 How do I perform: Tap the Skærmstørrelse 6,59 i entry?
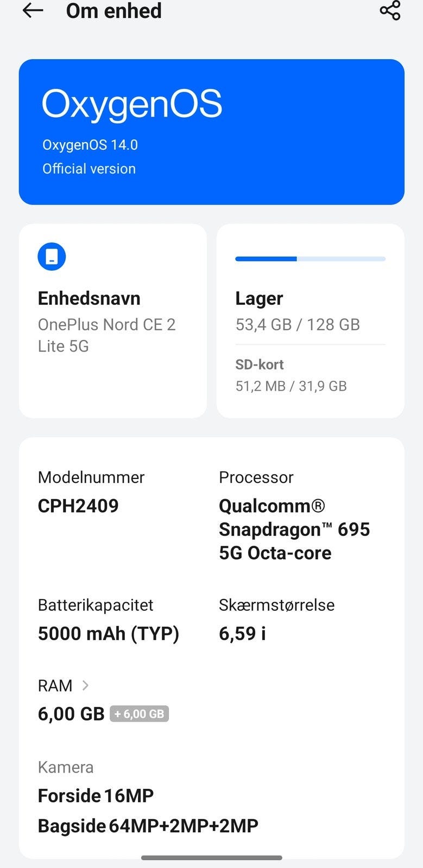point(242,633)
